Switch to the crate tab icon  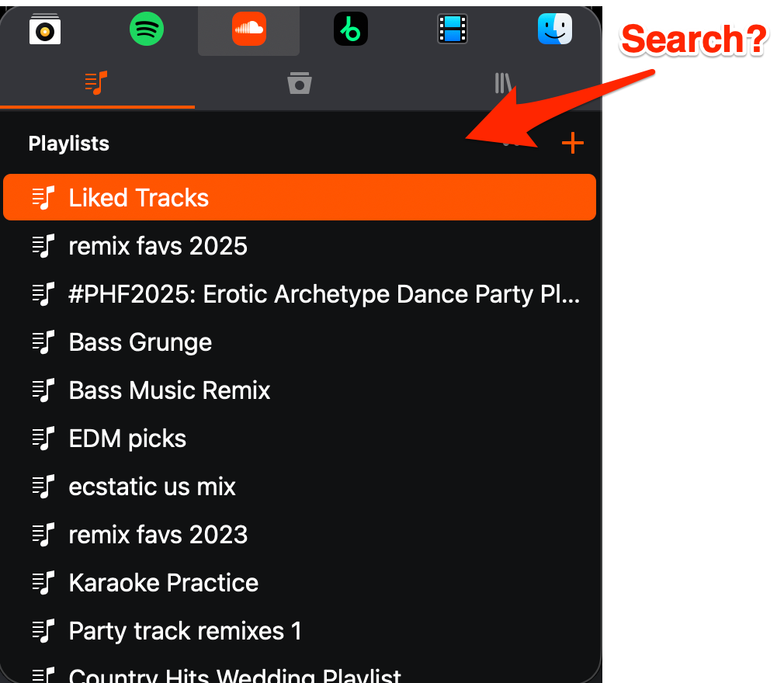coord(299,82)
